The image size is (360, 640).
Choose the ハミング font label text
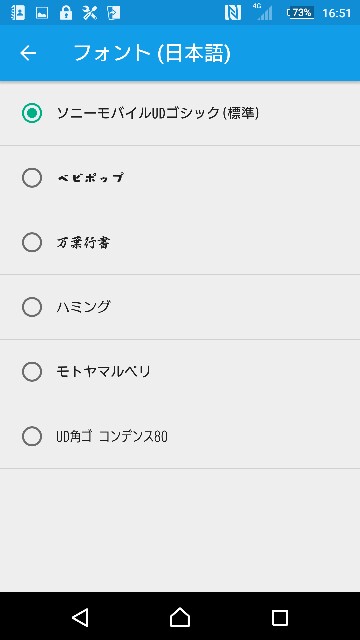[83, 307]
